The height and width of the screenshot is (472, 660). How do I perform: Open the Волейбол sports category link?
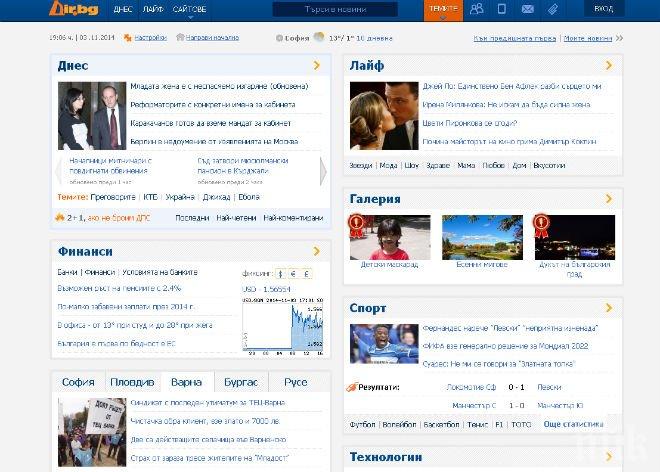click(399, 424)
